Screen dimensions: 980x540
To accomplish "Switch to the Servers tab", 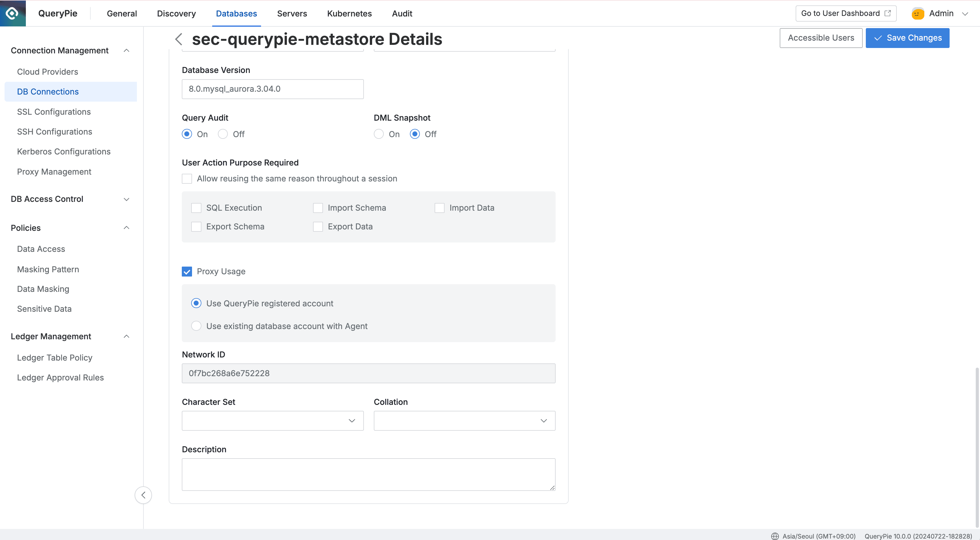I will point(292,13).
